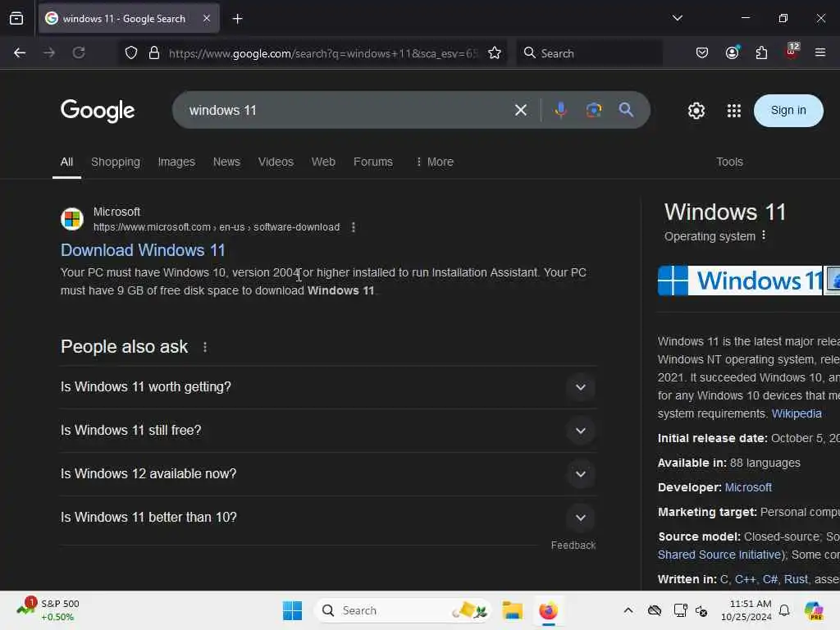
Task: Search by voice microphone icon
Action: pyautogui.click(x=560, y=111)
